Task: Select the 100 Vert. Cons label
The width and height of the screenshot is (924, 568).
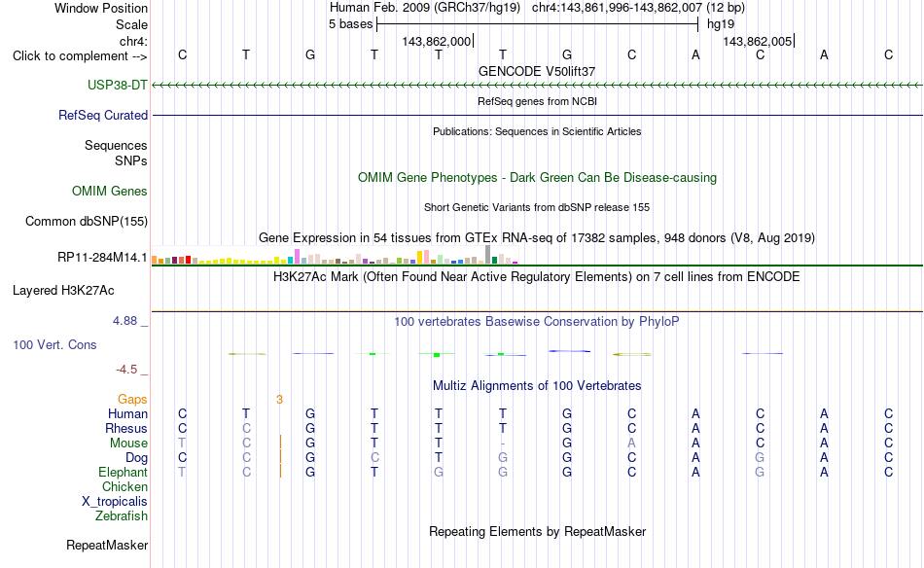Action: click(x=54, y=344)
